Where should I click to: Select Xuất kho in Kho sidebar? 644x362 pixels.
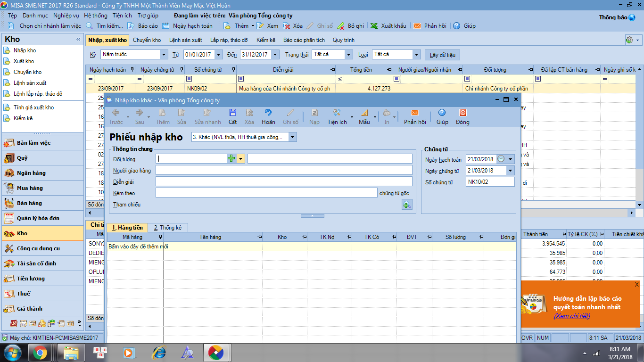point(24,61)
